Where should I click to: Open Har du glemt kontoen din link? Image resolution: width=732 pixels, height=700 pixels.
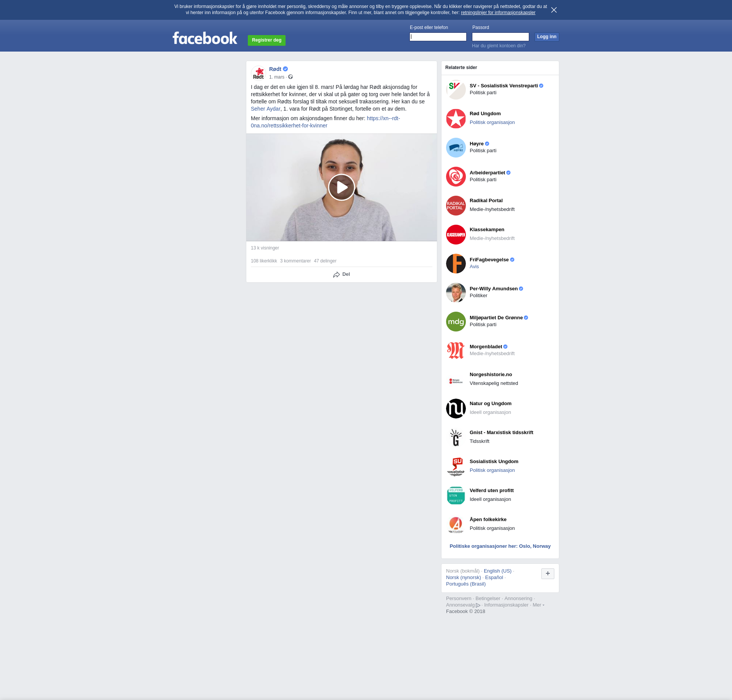coord(499,46)
